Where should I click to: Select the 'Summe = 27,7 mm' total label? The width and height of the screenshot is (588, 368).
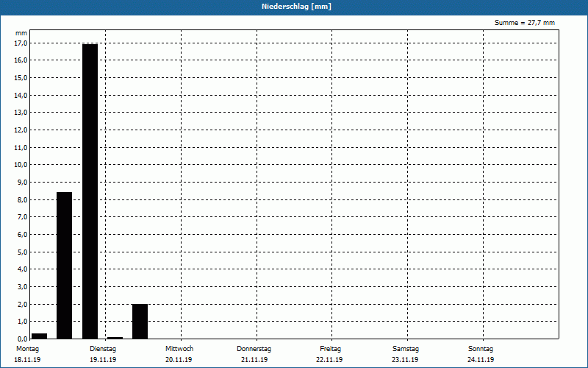point(525,23)
